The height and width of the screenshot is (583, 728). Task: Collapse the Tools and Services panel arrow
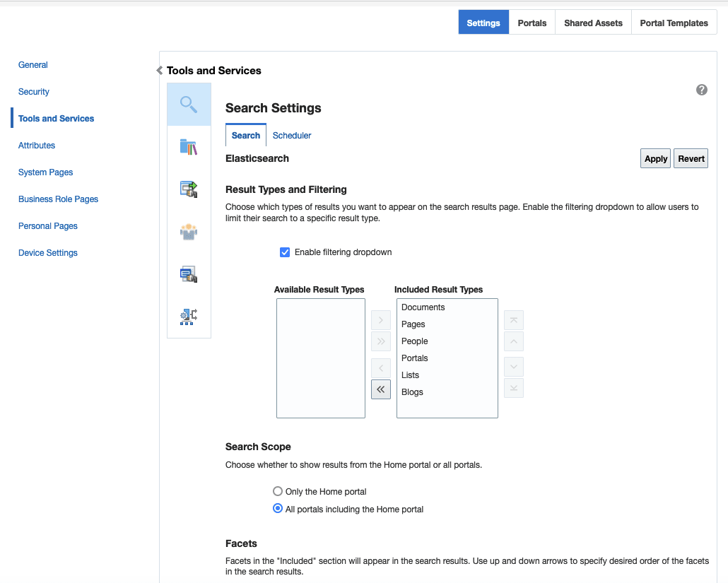click(x=159, y=71)
